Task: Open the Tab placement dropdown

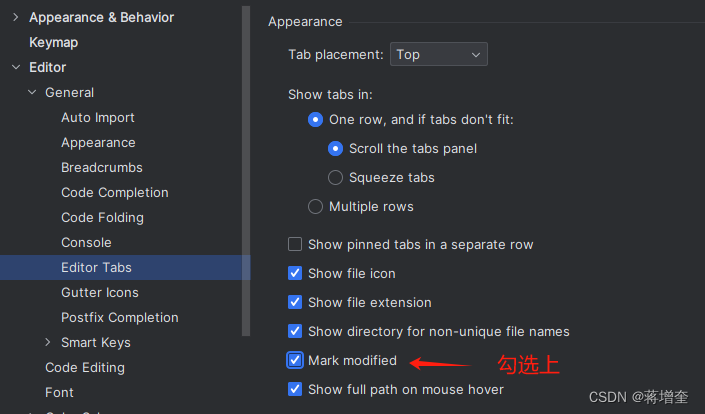Action: [x=438, y=54]
